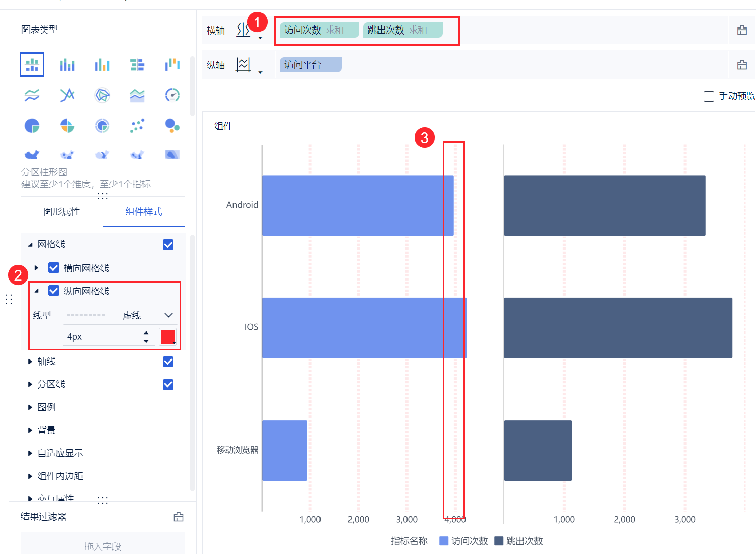Click the icon beside 结果过滤器
This screenshot has width=756, height=554.
click(x=179, y=517)
